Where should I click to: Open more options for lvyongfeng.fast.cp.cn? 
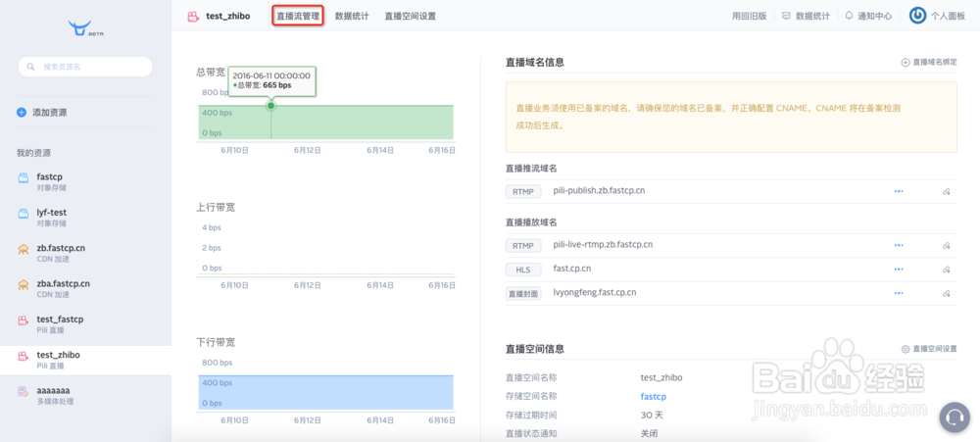(899, 293)
